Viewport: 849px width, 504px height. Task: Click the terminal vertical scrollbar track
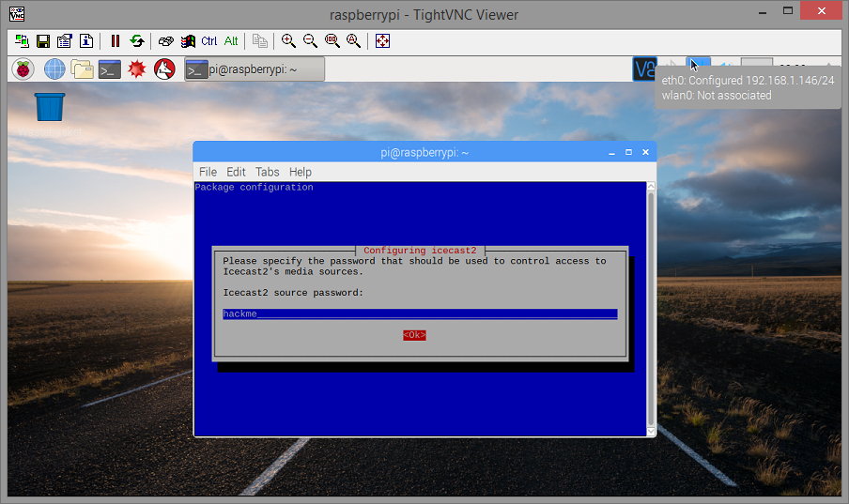(x=651, y=309)
